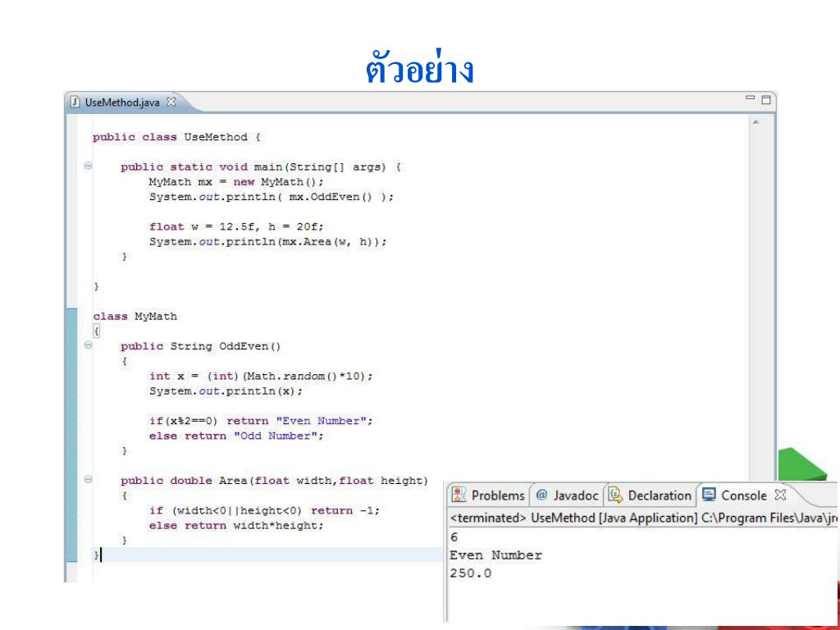The height and width of the screenshot is (630, 840).
Task: Click the console output '6'
Action: [454, 537]
